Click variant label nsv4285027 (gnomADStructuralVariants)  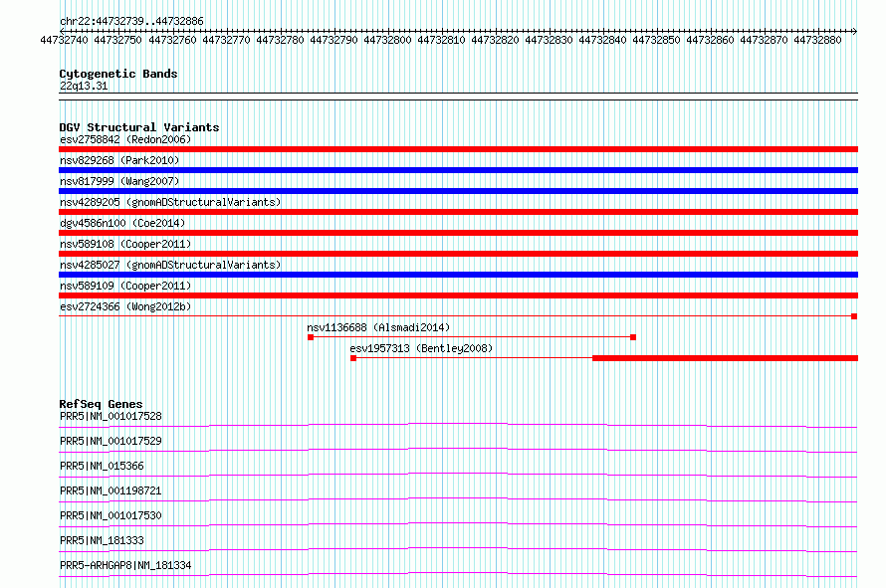click(x=170, y=265)
